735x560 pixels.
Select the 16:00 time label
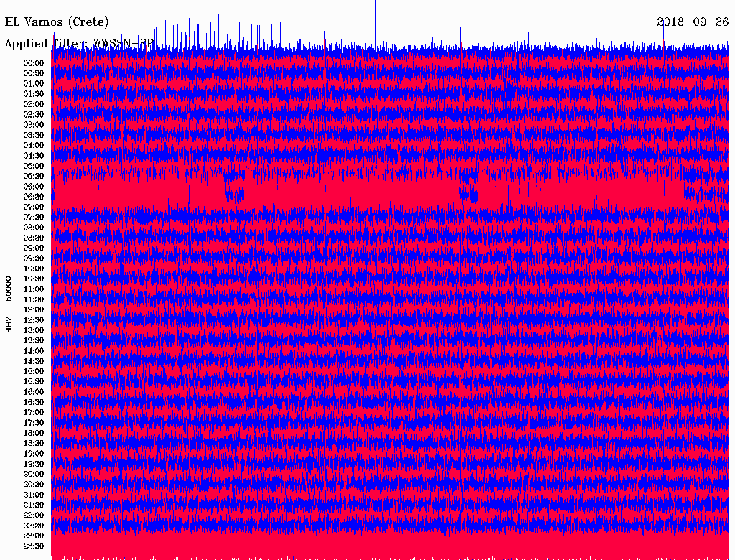coord(34,391)
